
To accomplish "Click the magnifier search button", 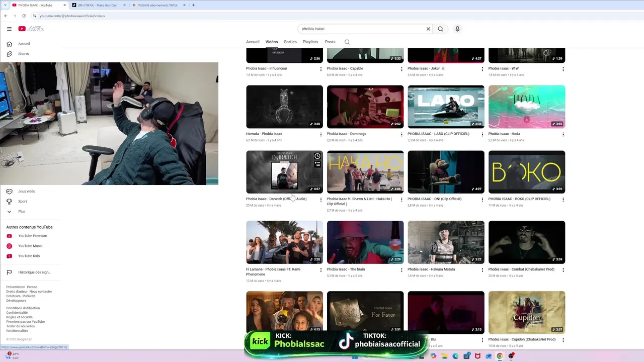I will tap(440, 29).
